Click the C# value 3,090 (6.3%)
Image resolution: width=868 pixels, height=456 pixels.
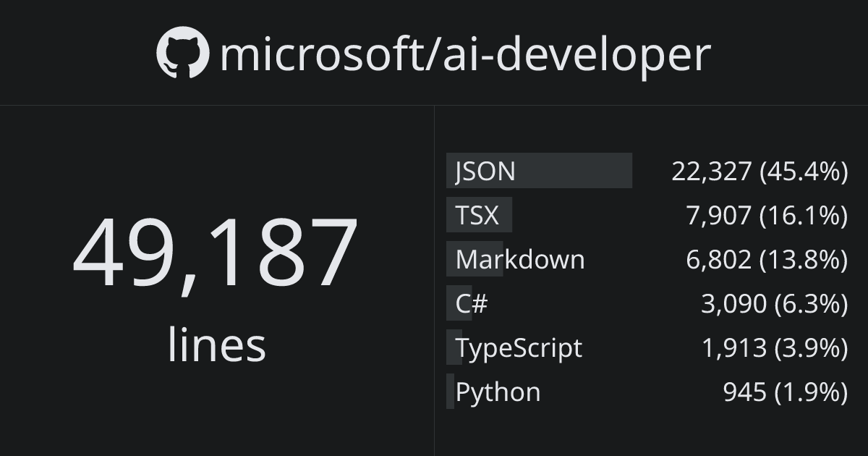point(774,304)
